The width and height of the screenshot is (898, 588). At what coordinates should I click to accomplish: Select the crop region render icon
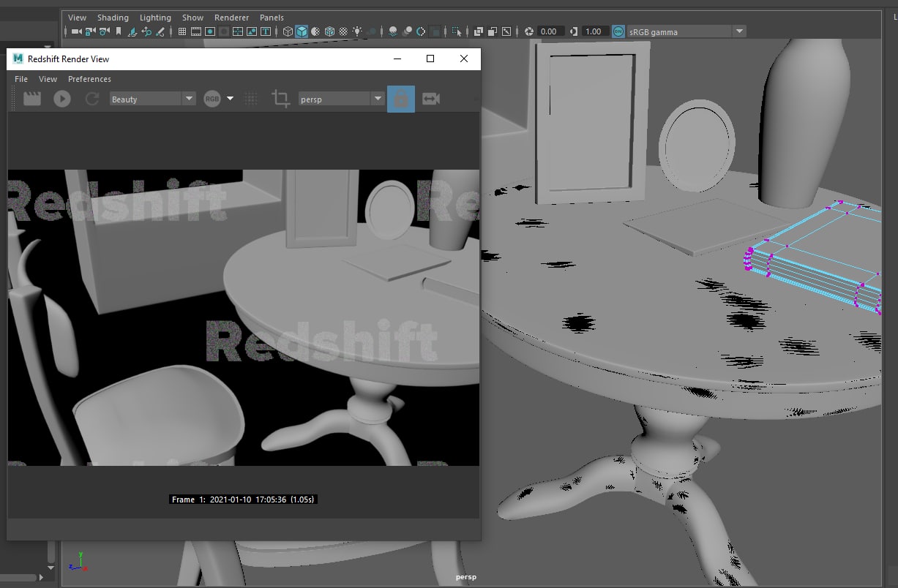(280, 99)
